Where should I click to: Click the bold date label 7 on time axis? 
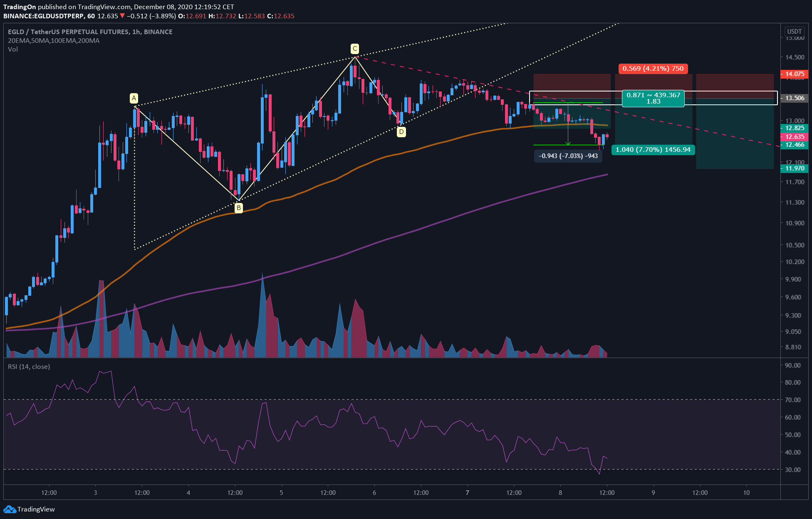coord(467,492)
